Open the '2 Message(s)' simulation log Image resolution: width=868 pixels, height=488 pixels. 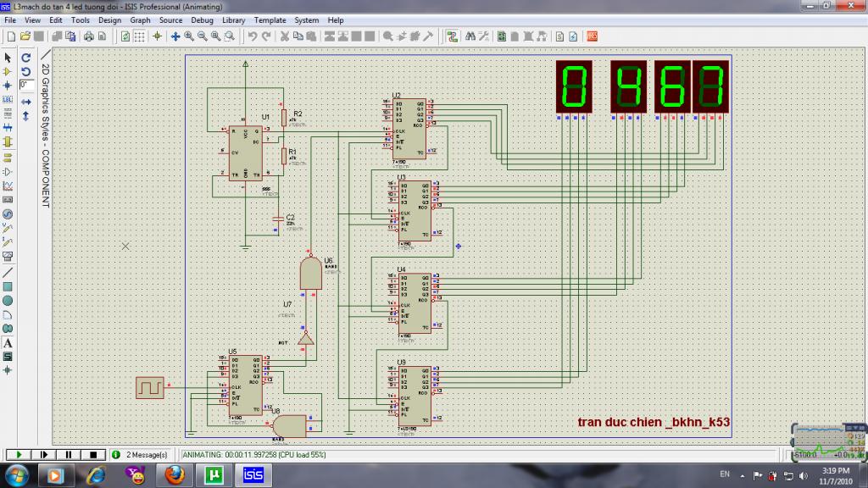(146, 455)
